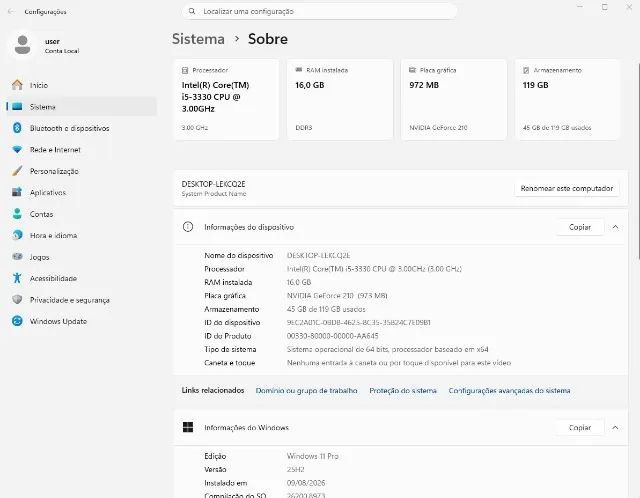Click the Contas person icon

[x=17, y=214]
